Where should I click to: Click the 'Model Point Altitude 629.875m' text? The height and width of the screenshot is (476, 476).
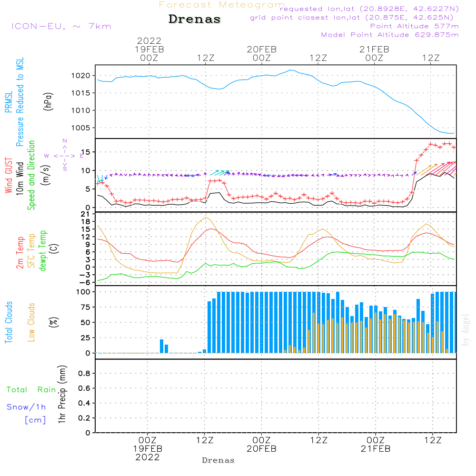(x=390, y=35)
